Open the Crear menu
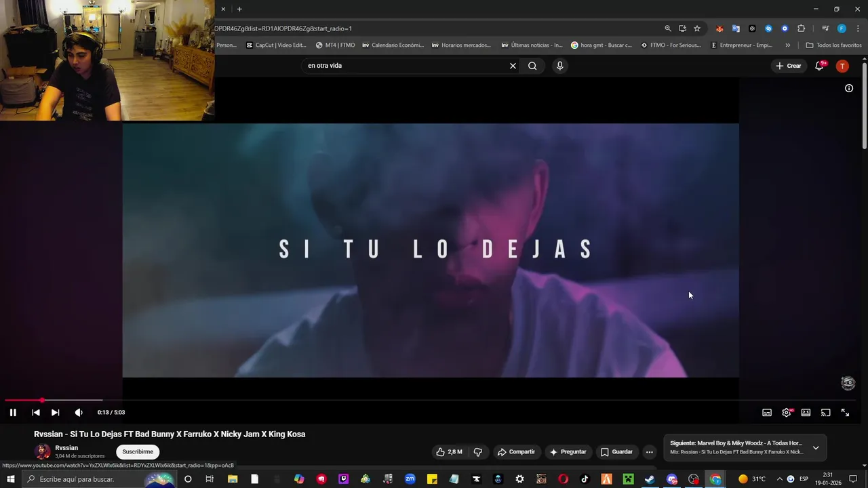 (789, 66)
